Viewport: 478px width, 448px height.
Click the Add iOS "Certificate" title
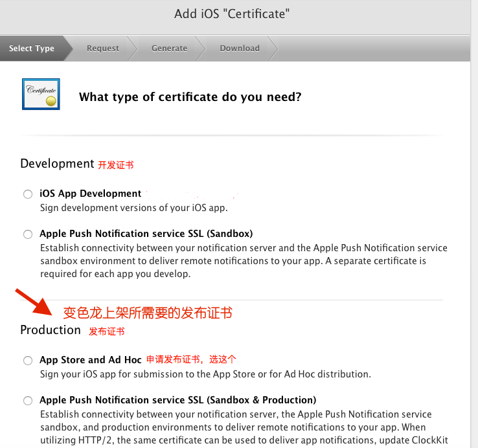[x=232, y=14]
